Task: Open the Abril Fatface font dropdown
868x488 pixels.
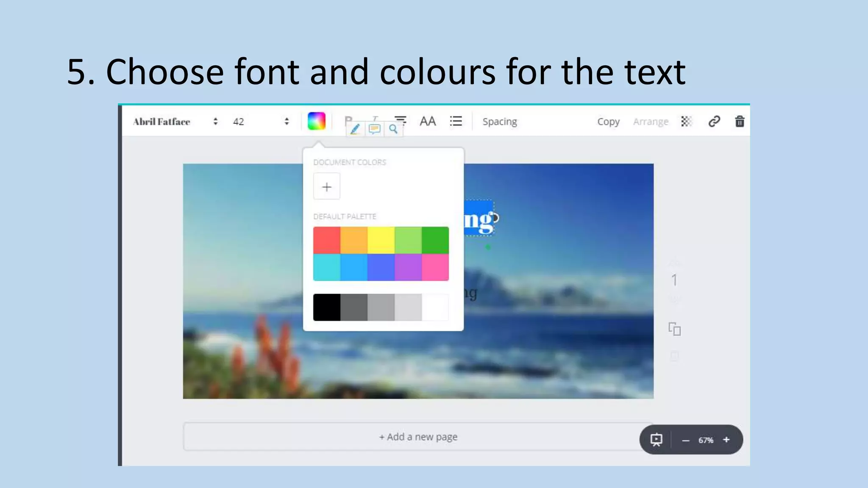Action: point(175,122)
